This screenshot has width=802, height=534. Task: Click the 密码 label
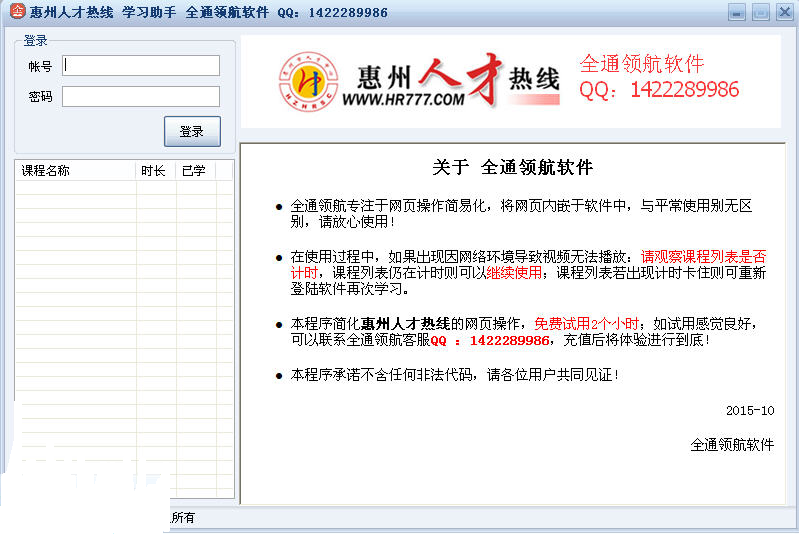[40, 97]
